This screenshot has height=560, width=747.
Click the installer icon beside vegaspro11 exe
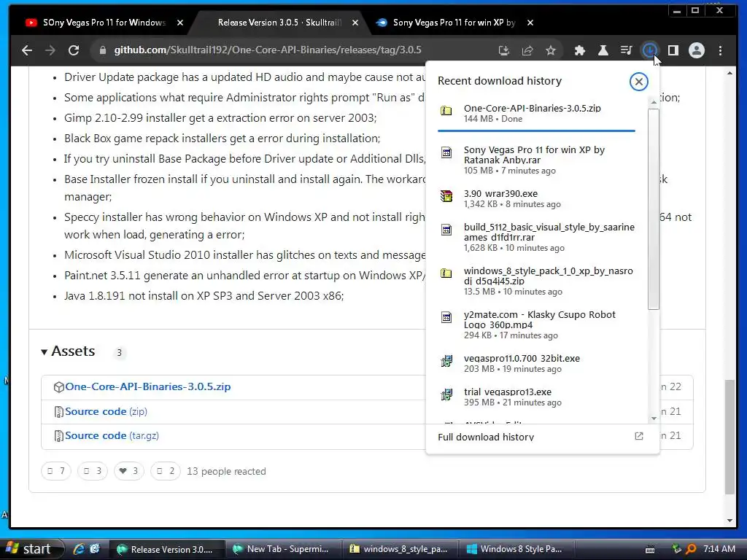click(446, 361)
